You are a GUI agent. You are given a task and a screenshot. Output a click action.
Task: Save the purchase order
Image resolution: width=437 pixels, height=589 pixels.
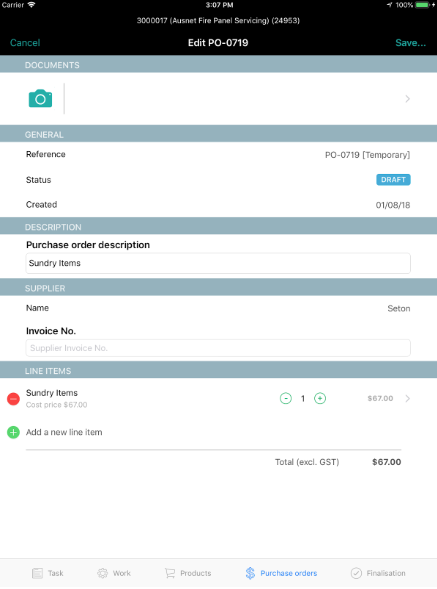click(x=410, y=43)
